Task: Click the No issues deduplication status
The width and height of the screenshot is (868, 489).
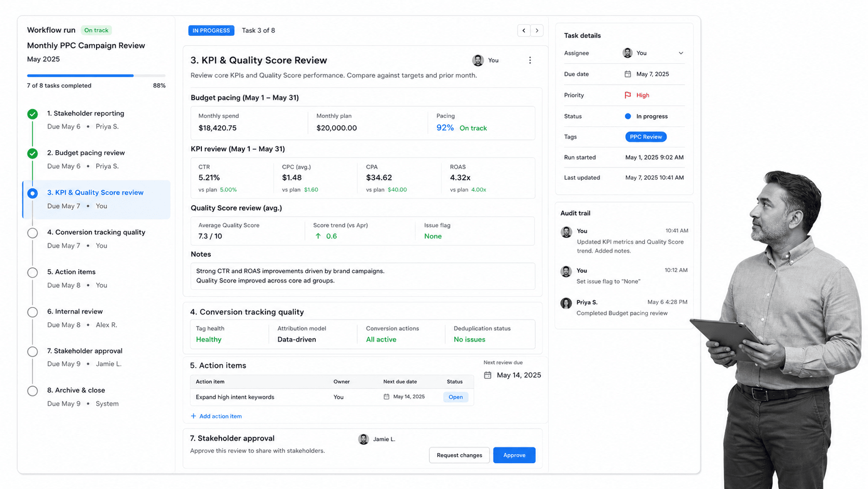Action: [x=469, y=340]
